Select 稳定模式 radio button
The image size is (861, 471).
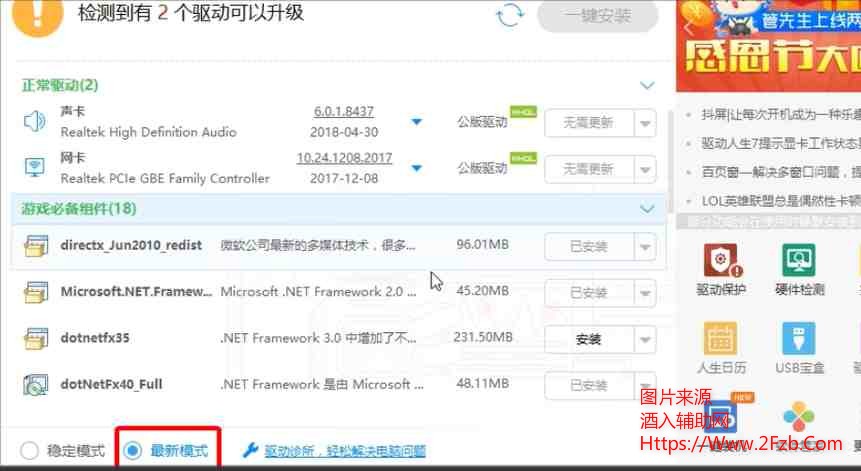(x=29, y=451)
